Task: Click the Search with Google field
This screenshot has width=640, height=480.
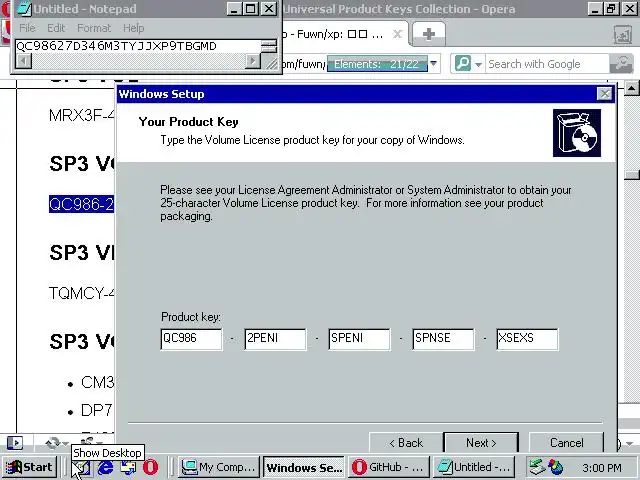Action: (x=547, y=64)
